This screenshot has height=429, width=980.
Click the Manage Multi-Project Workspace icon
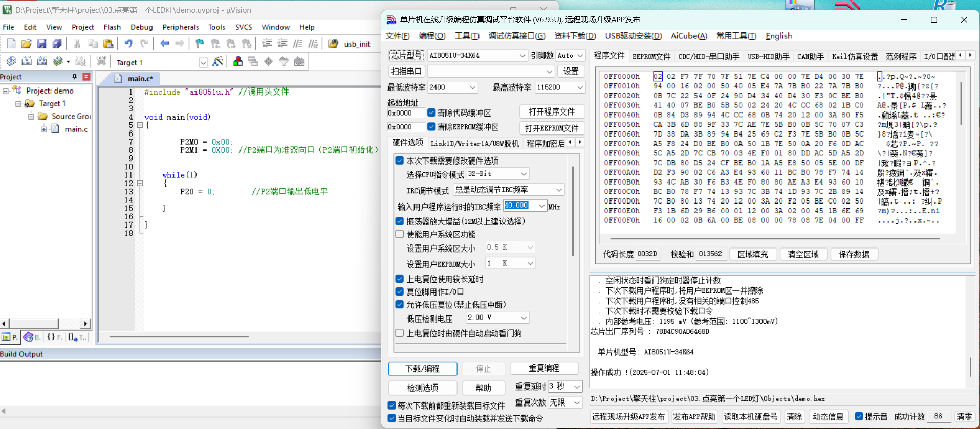[253, 62]
